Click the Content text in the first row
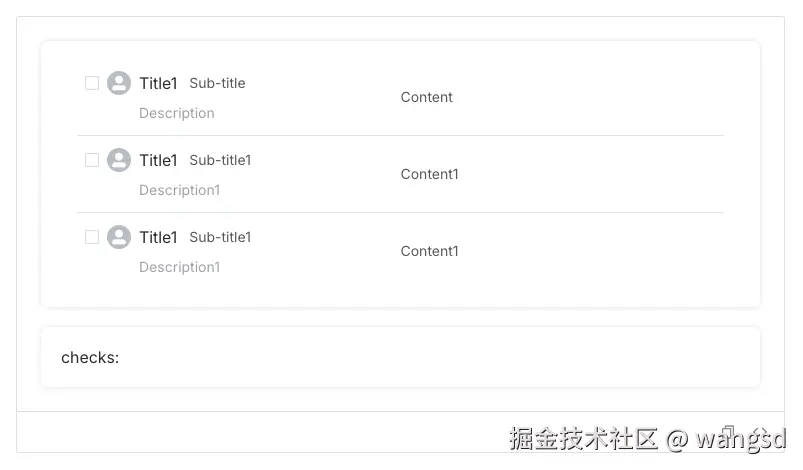 point(427,97)
